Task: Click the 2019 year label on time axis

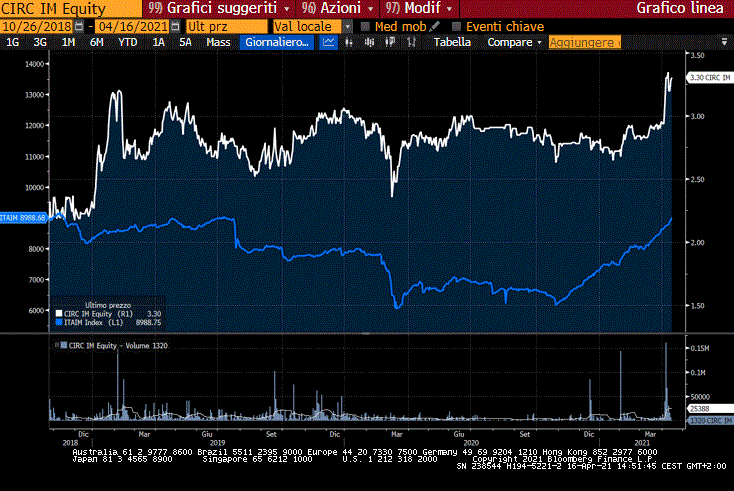Action: (x=217, y=442)
